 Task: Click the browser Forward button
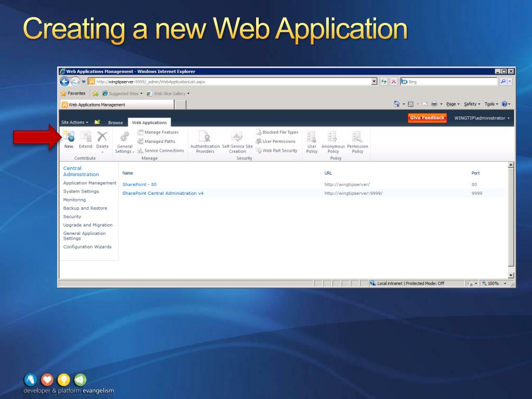(75, 82)
